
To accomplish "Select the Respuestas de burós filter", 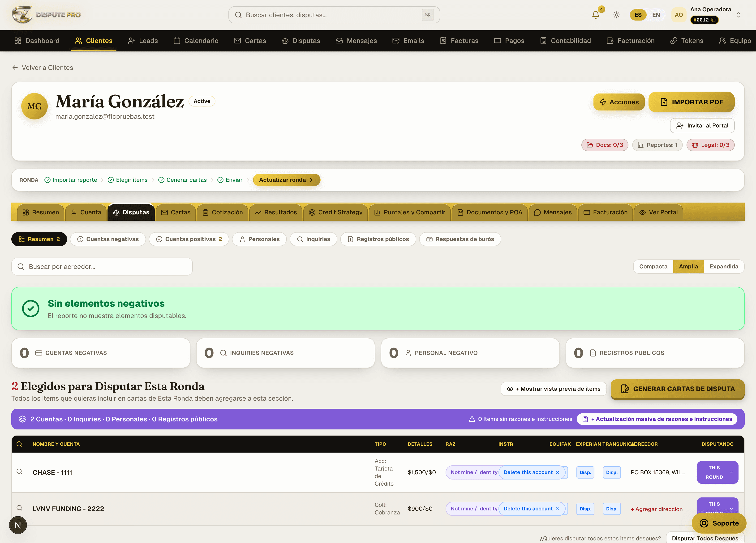I will [x=460, y=239].
